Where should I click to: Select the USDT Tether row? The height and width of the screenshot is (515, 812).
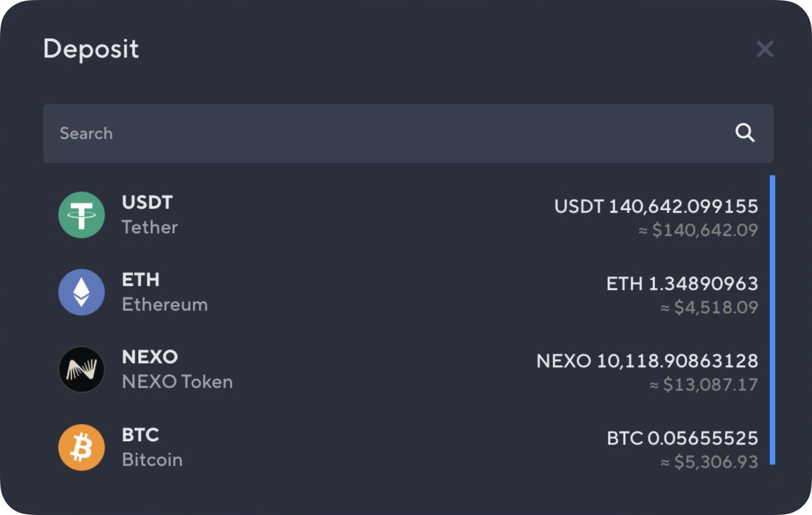[406, 214]
